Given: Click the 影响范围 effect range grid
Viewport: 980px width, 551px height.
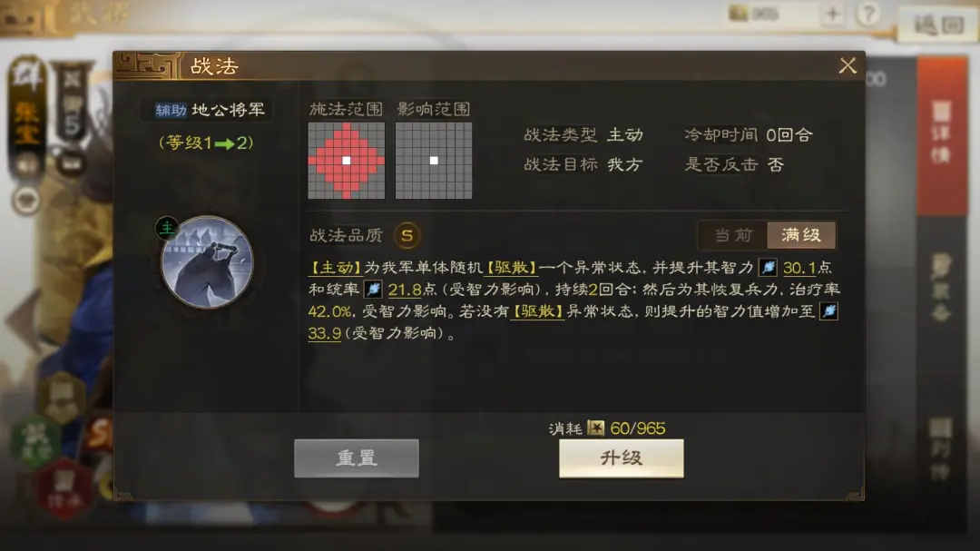Looking at the screenshot, I should (434, 161).
